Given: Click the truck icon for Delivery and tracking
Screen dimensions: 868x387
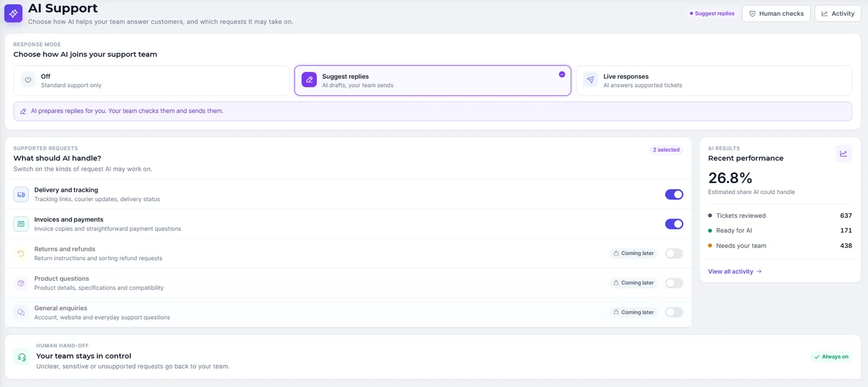Looking at the screenshot, I should pos(21,195).
